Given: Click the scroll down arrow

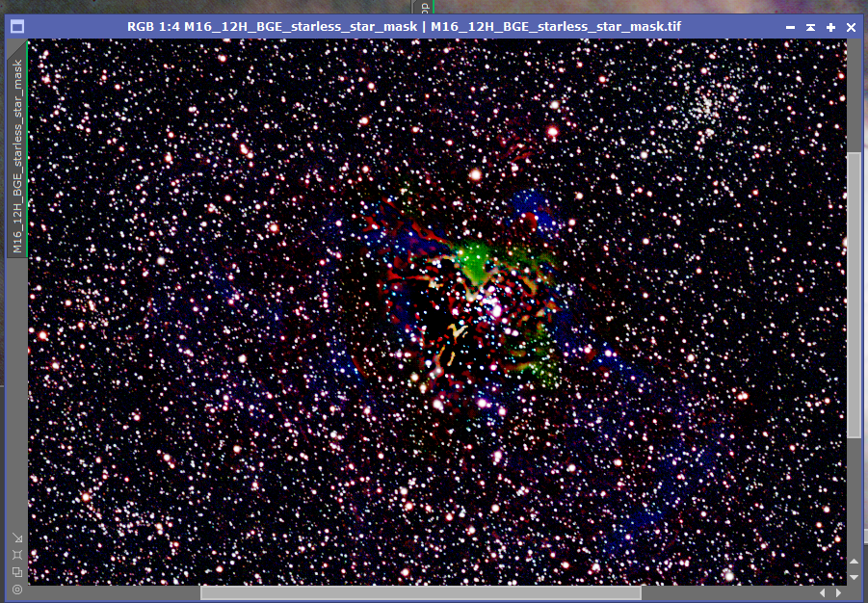Looking at the screenshot, I should 855,578.
